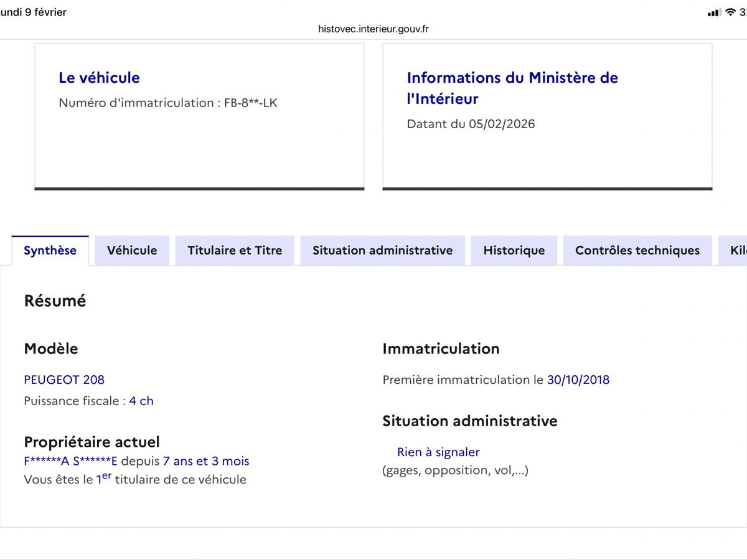Click the first registration date 30/10/2018
This screenshot has width=747, height=560.
point(578,380)
